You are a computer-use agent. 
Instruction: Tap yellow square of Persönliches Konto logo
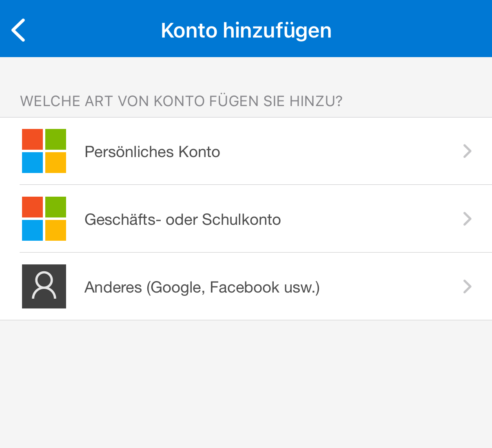55,162
